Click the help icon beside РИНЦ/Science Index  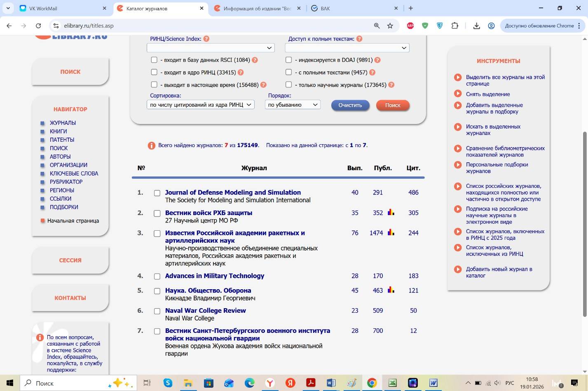(206, 39)
